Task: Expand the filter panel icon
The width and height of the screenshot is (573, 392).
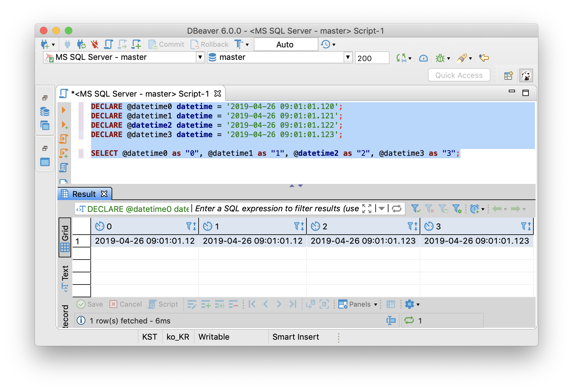Action: [367, 208]
